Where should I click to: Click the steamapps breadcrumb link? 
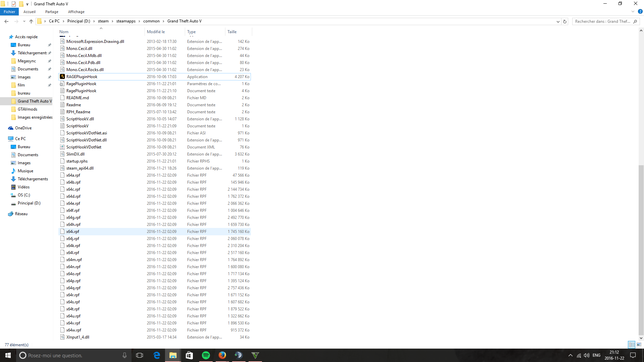click(126, 21)
